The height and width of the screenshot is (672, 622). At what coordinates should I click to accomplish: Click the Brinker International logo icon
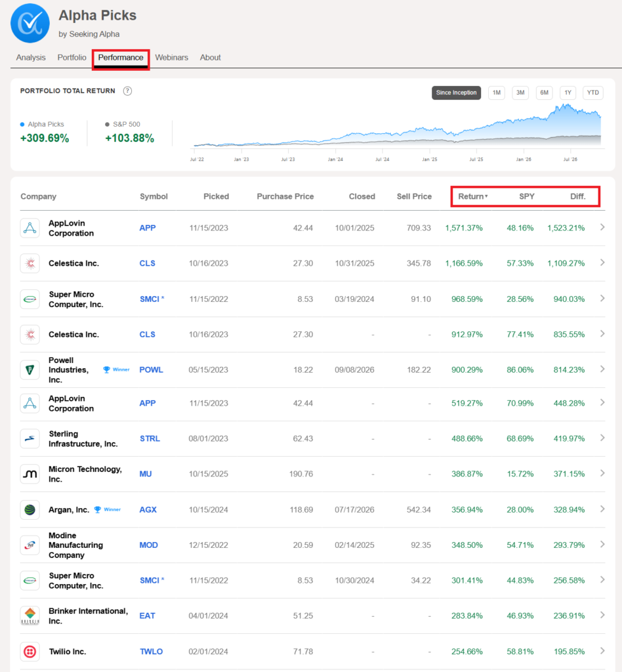point(30,616)
